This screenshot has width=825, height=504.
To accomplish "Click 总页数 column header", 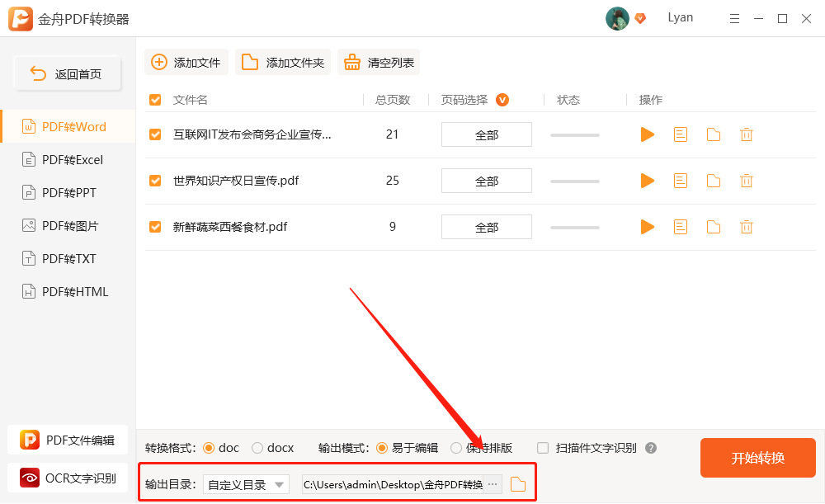I will [393, 100].
